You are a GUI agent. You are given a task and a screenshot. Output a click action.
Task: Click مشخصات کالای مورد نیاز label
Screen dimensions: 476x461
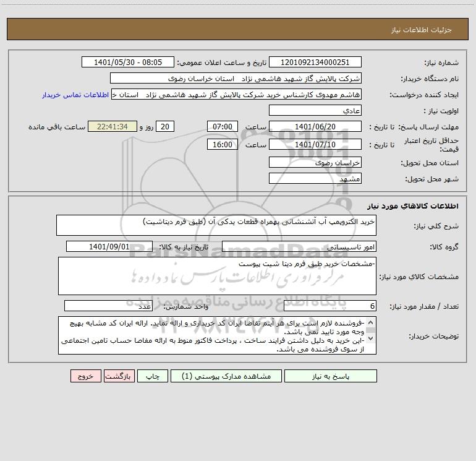coord(419,277)
